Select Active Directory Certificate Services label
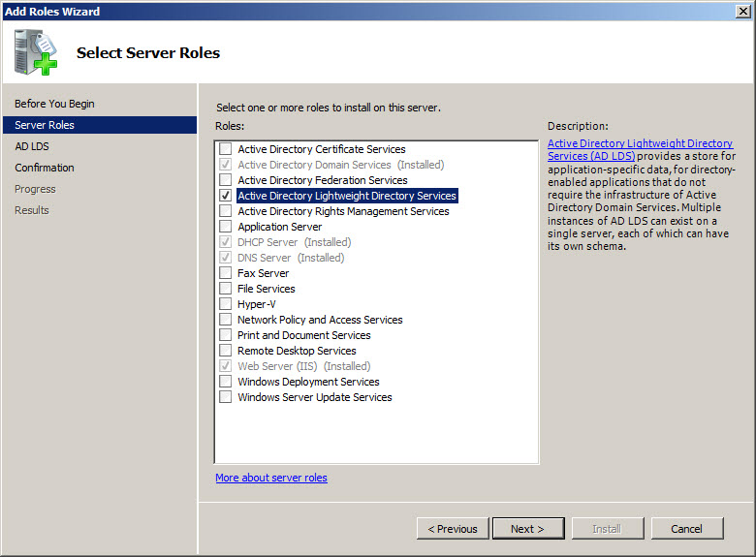756x557 pixels. (322, 149)
